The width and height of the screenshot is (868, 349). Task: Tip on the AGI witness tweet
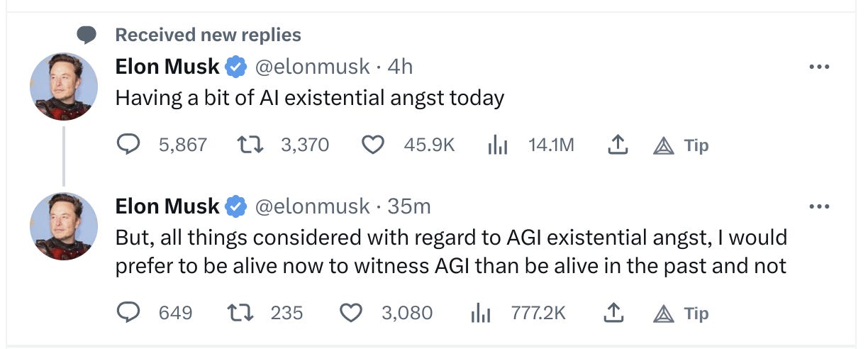click(x=681, y=313)
